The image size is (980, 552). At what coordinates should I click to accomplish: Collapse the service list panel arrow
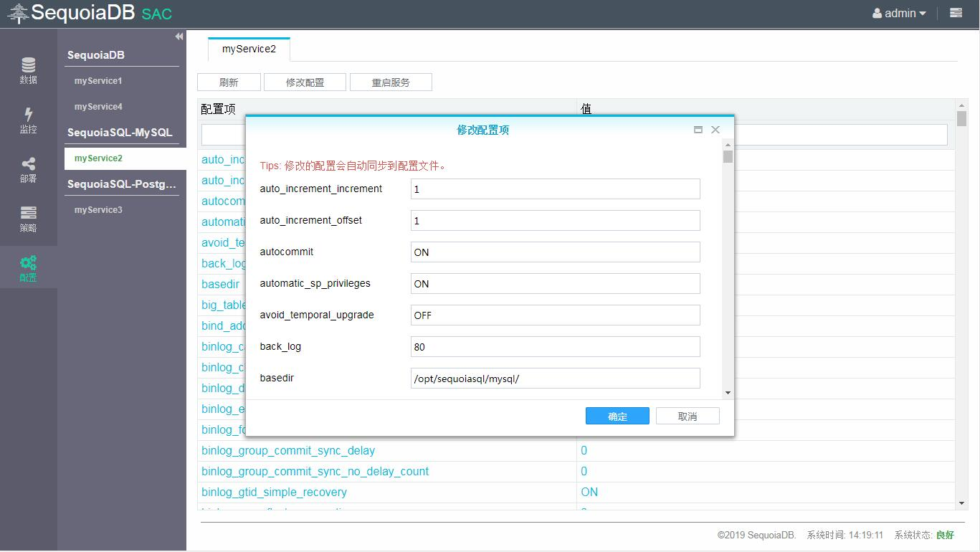click(179, 37)
